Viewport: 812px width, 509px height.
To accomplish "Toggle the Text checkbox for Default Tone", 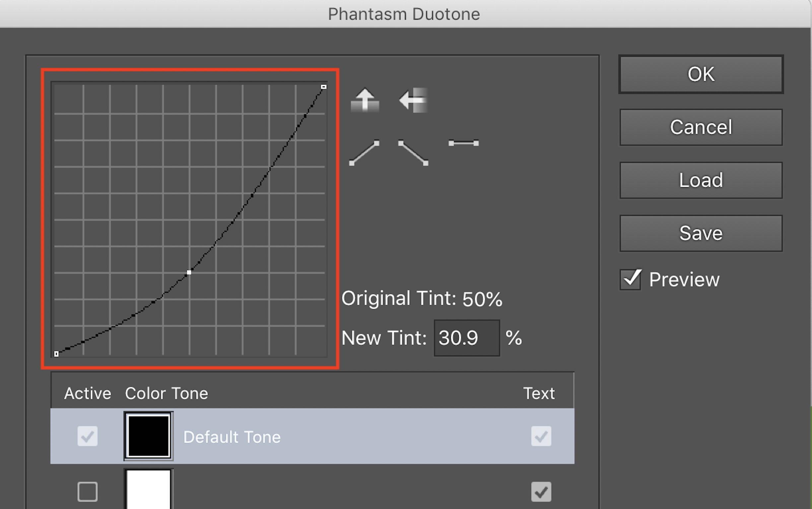I will (541, 436).
